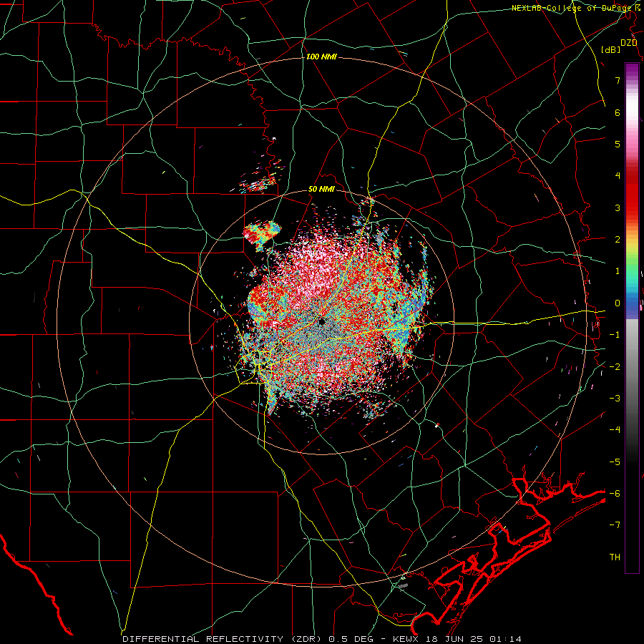Click the "DIFFERENTIAL REFLECTIVITY (ZDR)" caption at bottom
Viewport: 644px width, 644px height.
[223, 639]
